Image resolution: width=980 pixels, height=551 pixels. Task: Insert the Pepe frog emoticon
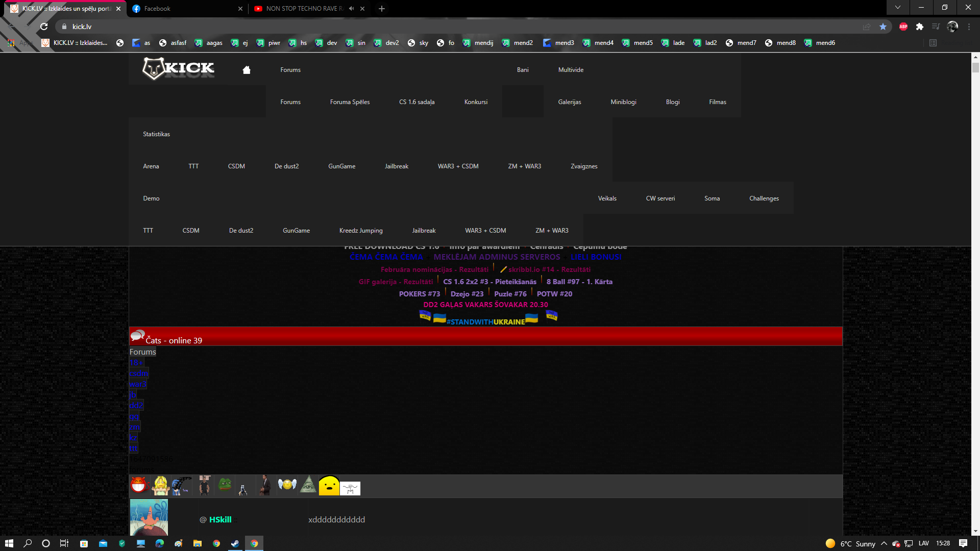click(225, 484)
